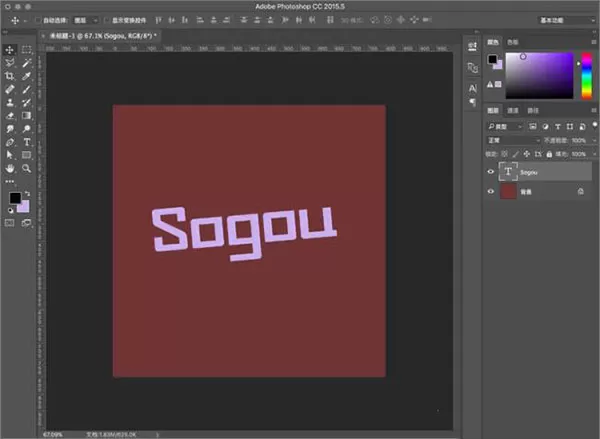
Task: Toggle shape layer filter
Action: (x=570, y=126)
